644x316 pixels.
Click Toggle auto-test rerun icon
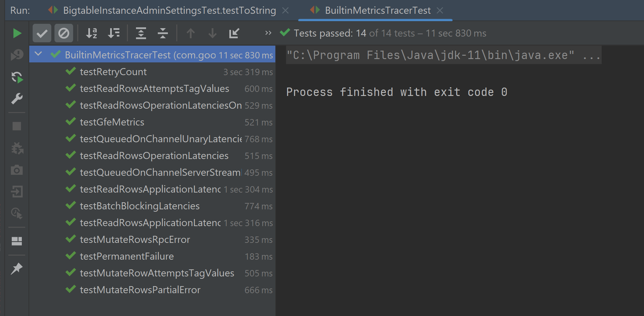[x=17, y=77]
